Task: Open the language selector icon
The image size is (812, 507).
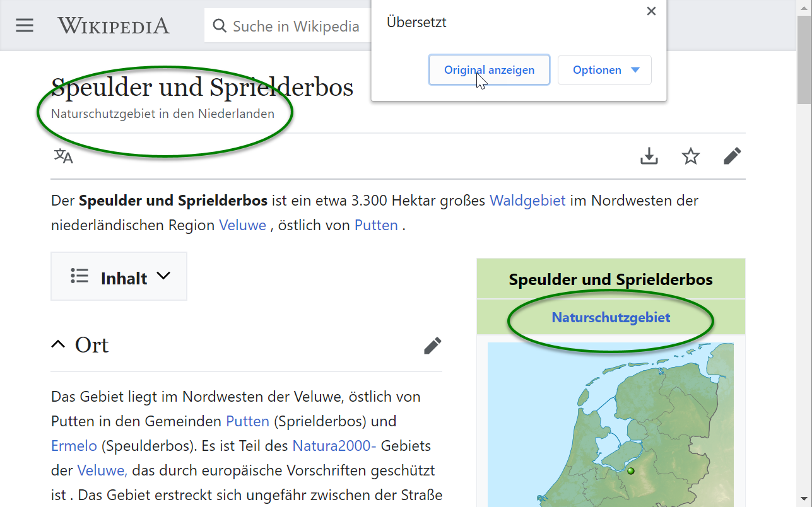Action: 63,156
